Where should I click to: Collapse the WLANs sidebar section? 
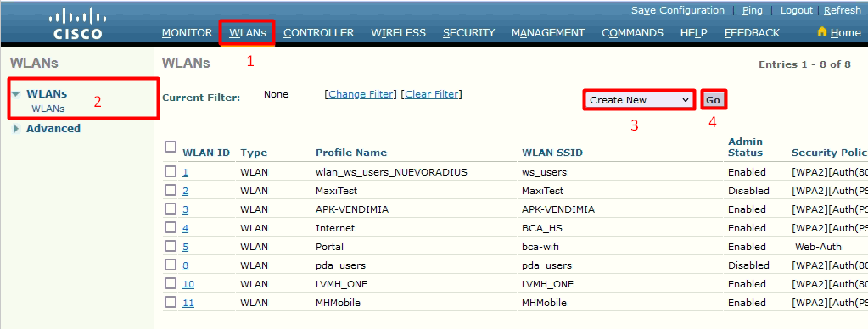click(x=16, y=95)
